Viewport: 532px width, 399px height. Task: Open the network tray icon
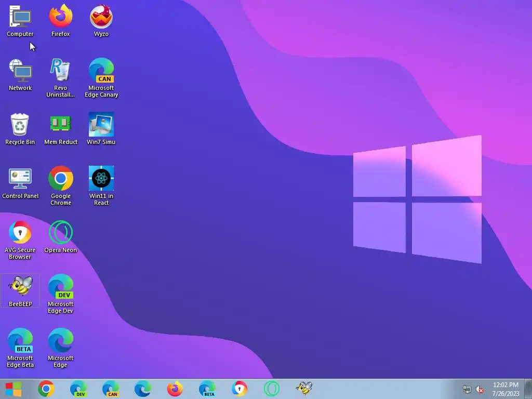click(467, 389)
